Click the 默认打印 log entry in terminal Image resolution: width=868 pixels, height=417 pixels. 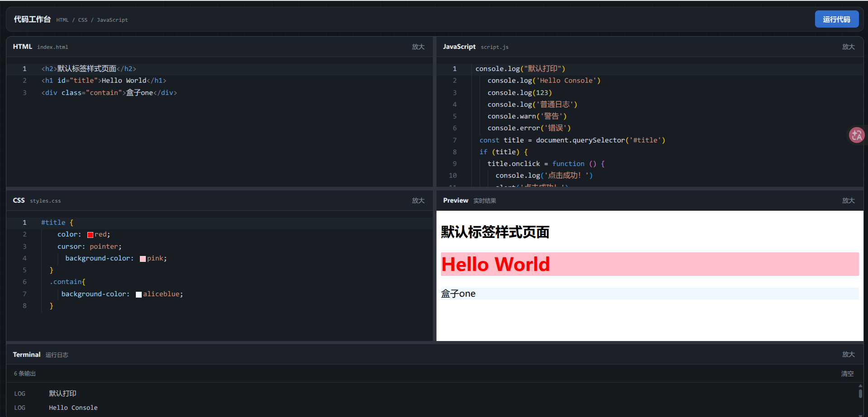pyautogui.click(x=62, y=393)
